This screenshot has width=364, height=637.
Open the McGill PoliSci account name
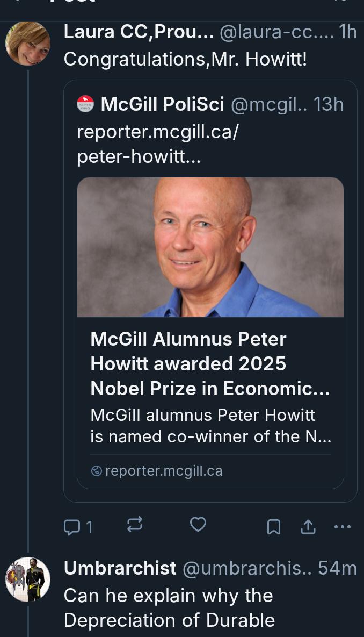tap(162, 104)
